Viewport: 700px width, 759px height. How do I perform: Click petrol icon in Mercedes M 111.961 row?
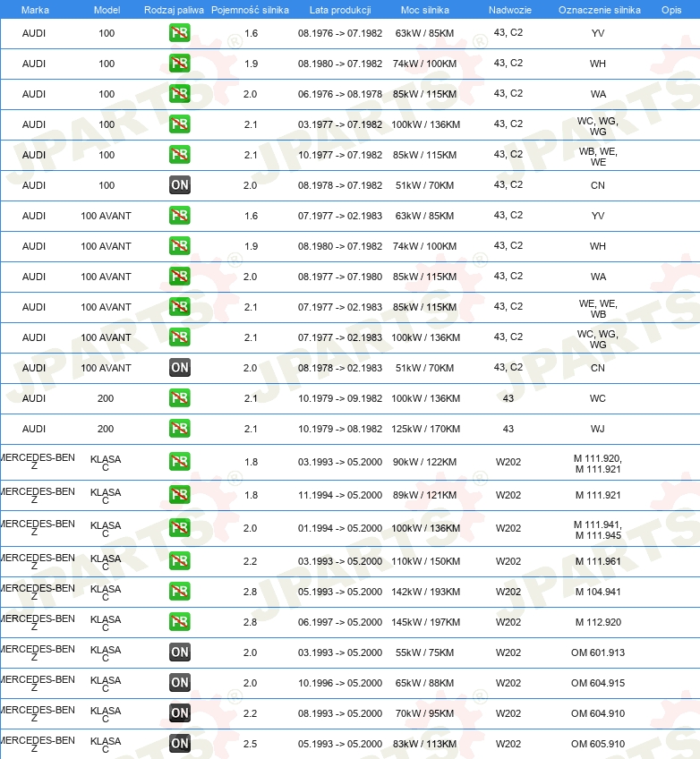point(180,561)
